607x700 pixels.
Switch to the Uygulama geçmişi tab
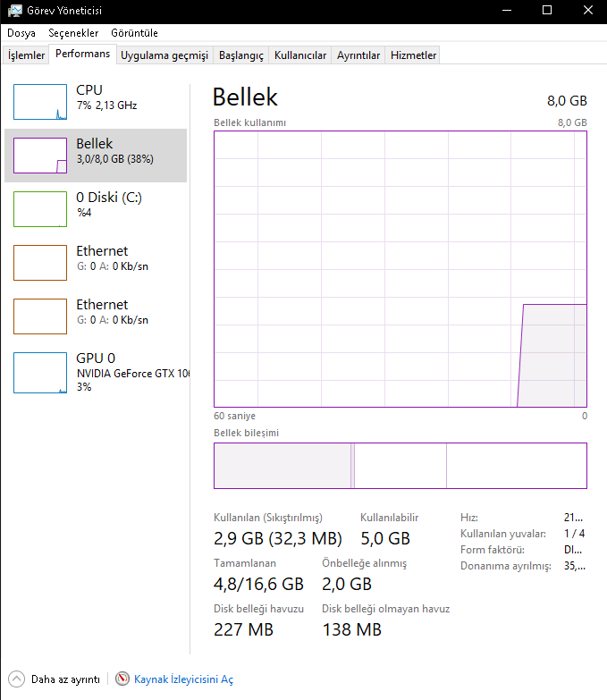164,55
